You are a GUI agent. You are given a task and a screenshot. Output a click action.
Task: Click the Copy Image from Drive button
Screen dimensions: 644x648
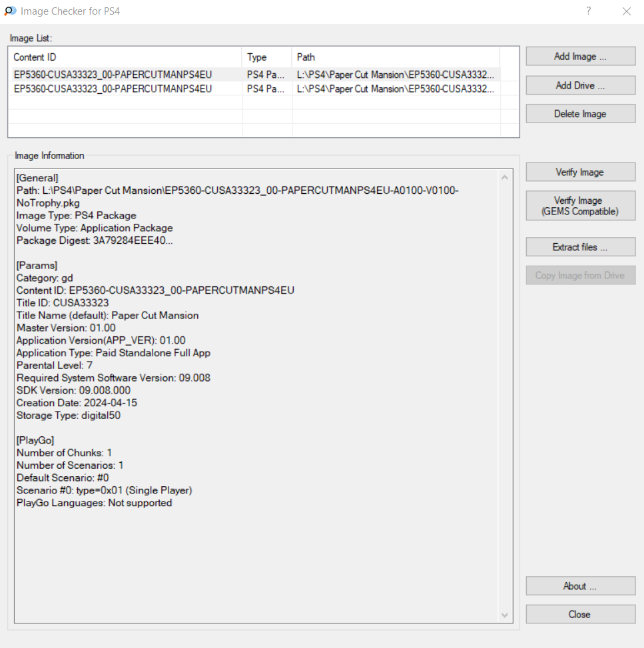coord(580,275)
